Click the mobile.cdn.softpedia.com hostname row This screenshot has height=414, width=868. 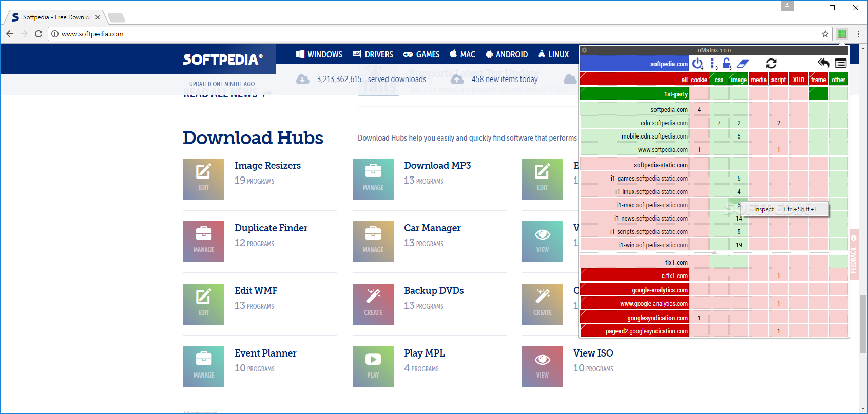pyautogui.click(x=634, y=136)
